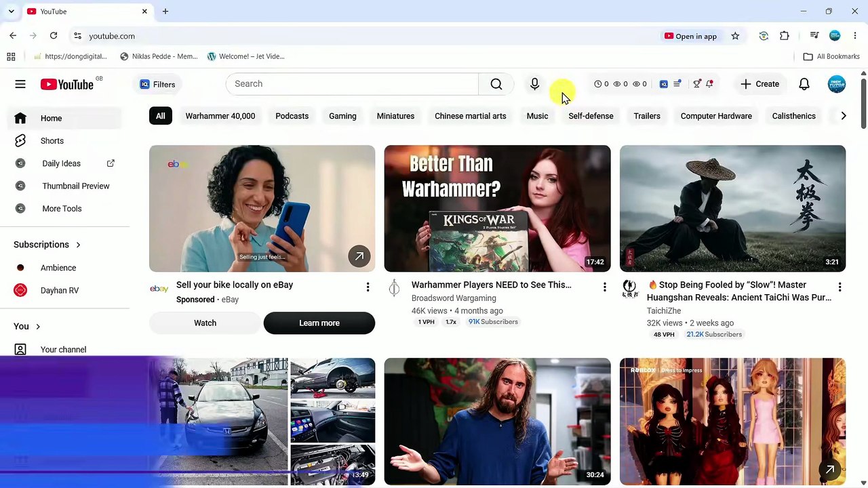Select the Gaming chip

tap(342, 116)
